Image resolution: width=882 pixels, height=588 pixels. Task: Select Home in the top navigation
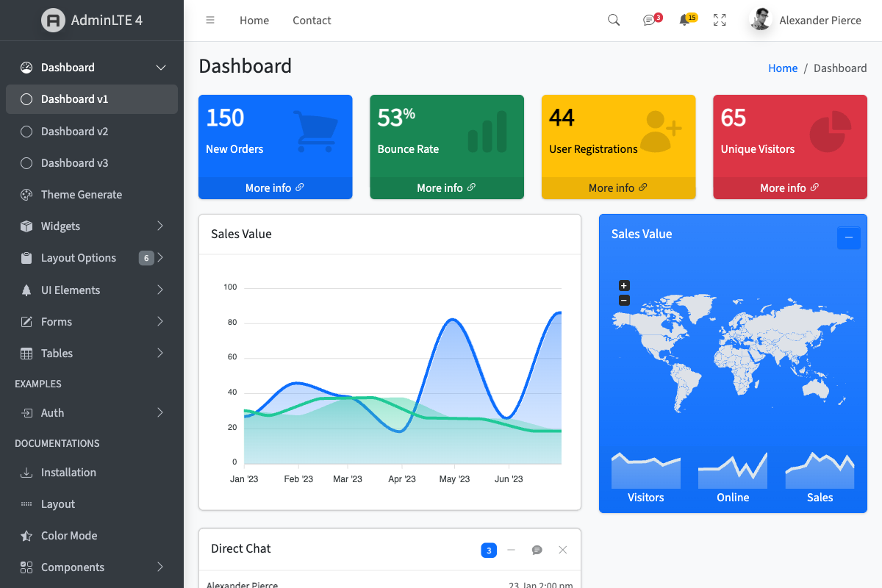(x=254, y=20)
